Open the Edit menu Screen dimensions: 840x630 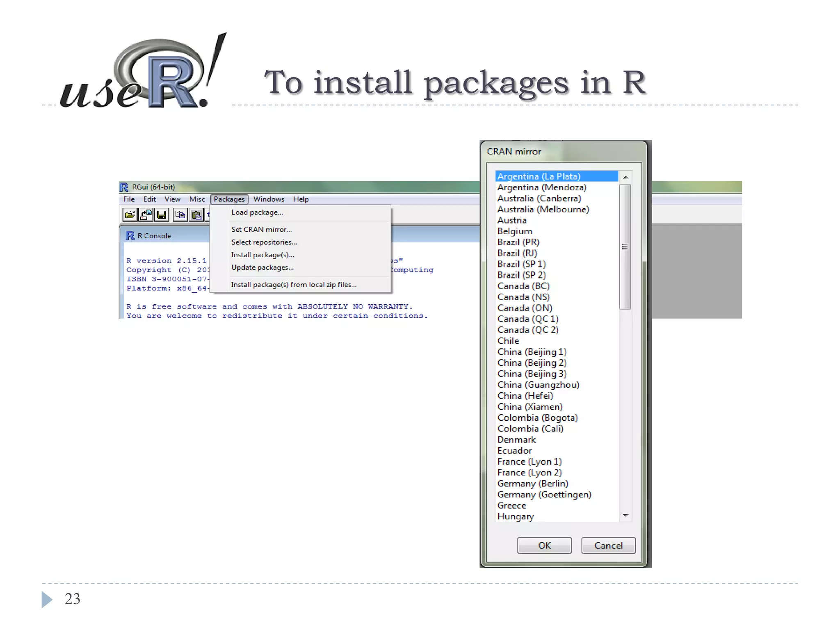pyautogui.click(x=149, y=199)
